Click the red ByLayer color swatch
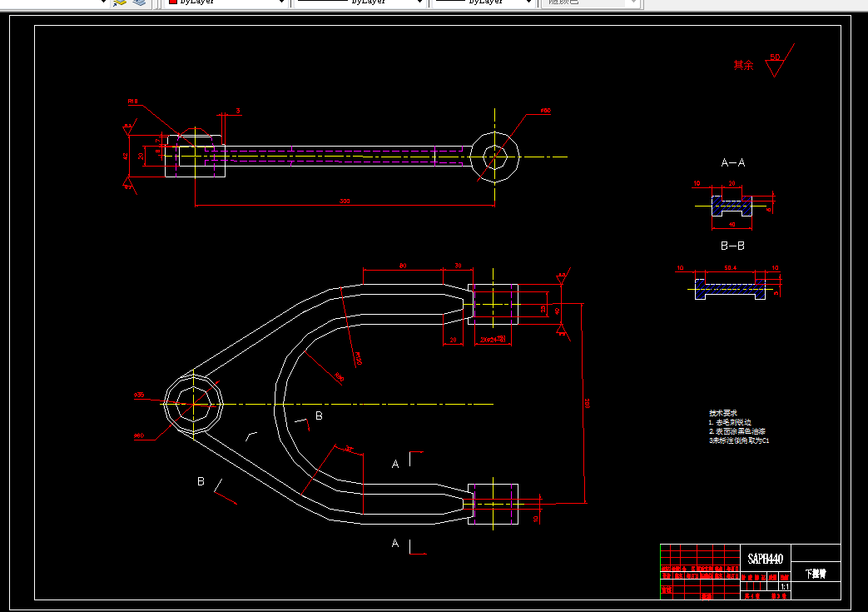The image size is (868, 612). [173, 2]
